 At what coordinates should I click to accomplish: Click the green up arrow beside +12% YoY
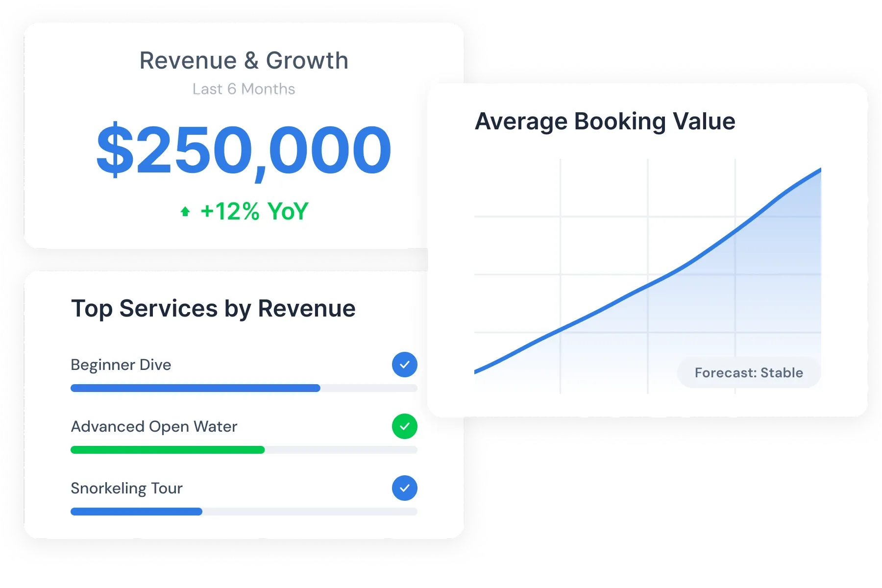click(x=185, y=212)
